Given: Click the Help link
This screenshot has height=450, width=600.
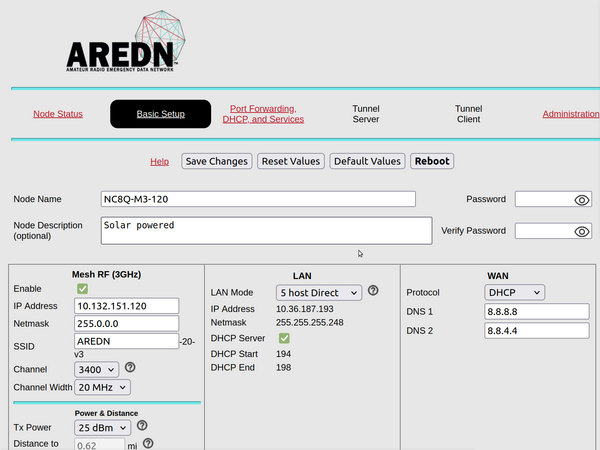Looking at the screenshot, I should (x=160, y=161).
